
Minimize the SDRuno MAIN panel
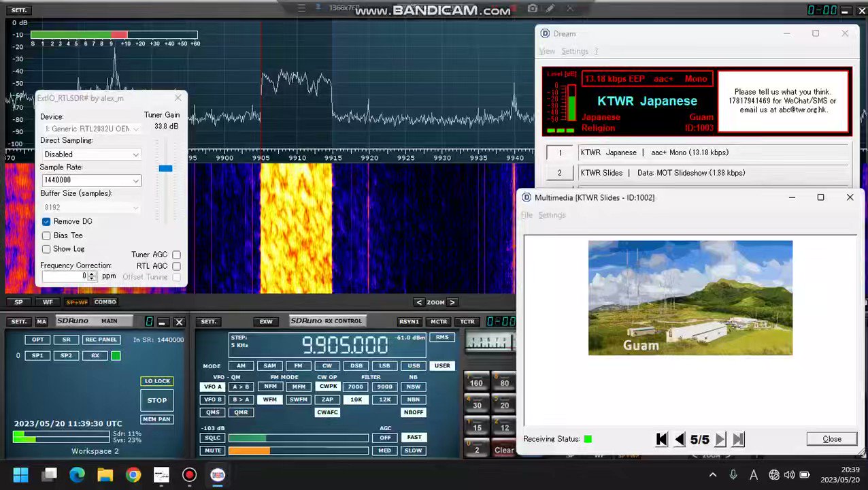[163, 322]
